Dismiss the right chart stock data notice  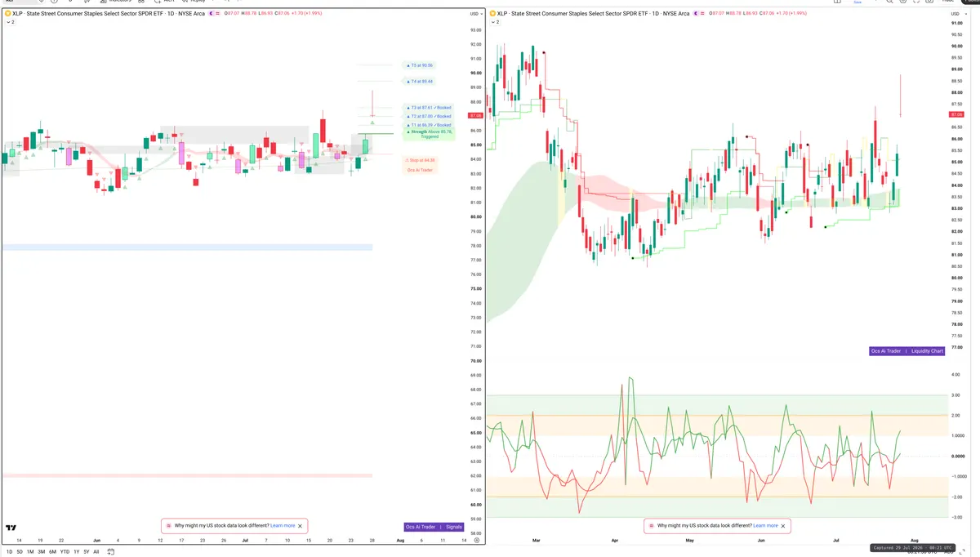783,526
